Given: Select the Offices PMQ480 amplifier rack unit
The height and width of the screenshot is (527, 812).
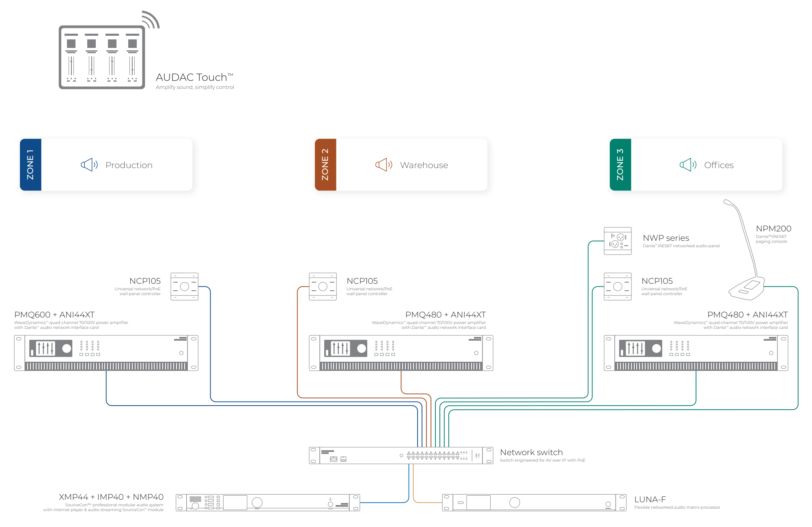Looking at the screenshot, I should (696, 353).
